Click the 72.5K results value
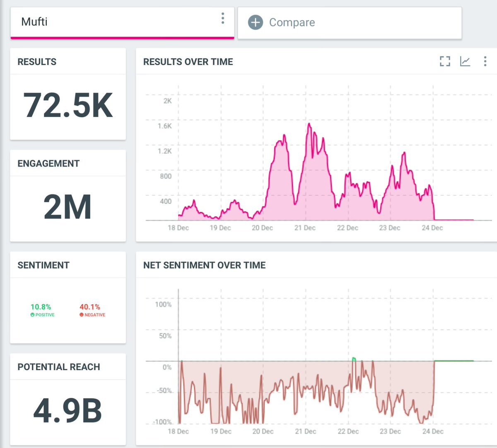The image size is (497, 448). pos(68,105)
